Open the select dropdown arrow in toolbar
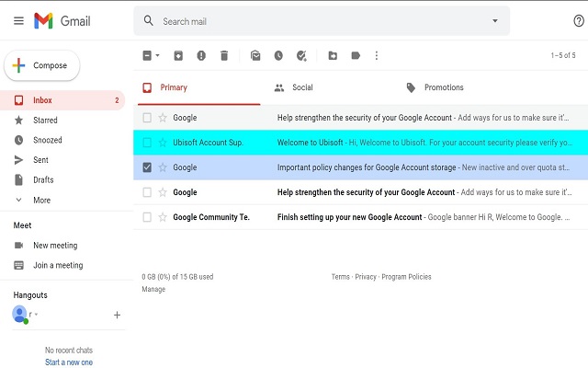Screen dimensions: 588x368 tap(157, 55)
